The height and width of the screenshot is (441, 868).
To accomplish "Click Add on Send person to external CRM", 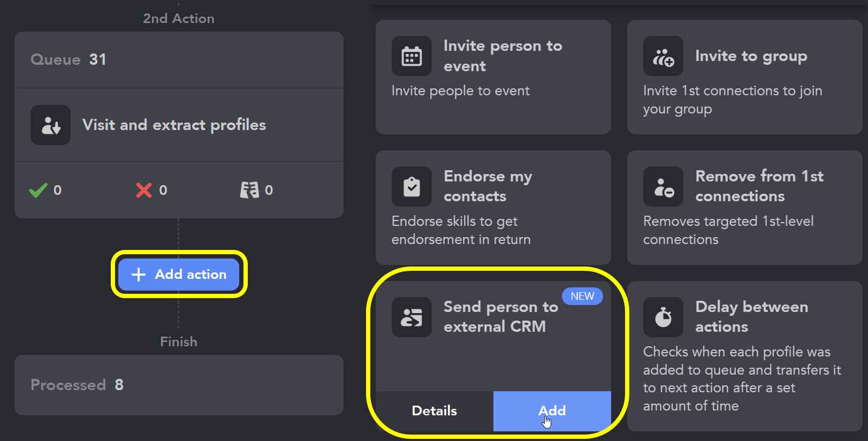I will pyautogui.click(x=552, y=411).
